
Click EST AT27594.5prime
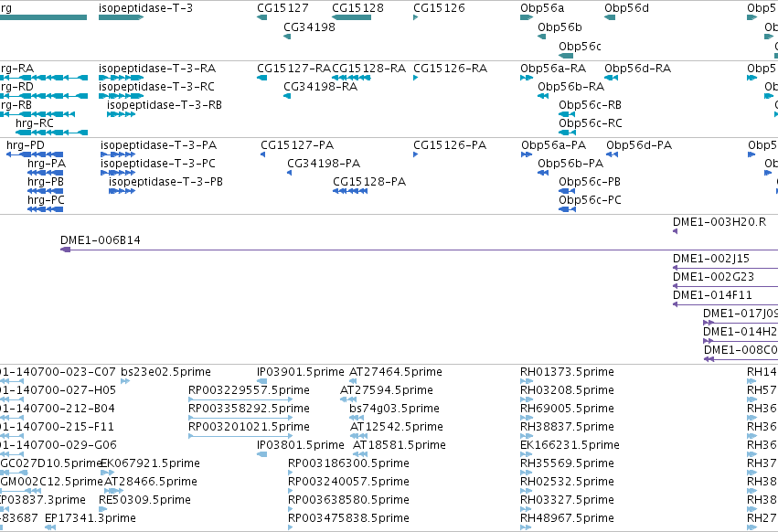point(387,390)
